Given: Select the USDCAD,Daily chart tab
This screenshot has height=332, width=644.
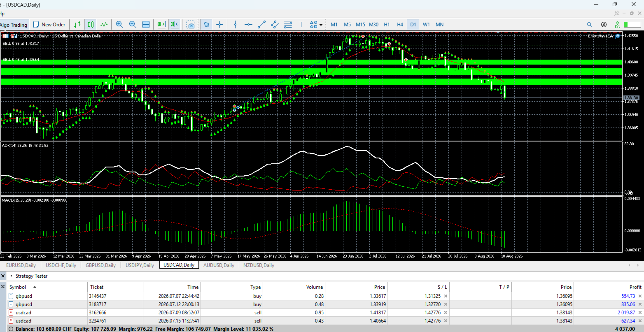Looking at the screenshot, I should pyautogui.click(x=179, y=265).
